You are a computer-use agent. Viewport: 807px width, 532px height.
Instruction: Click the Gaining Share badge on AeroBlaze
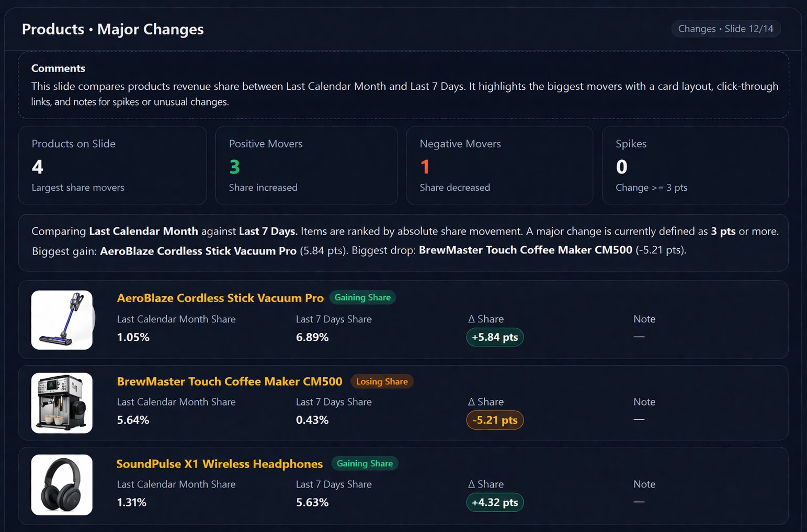[x=362, y=297]
